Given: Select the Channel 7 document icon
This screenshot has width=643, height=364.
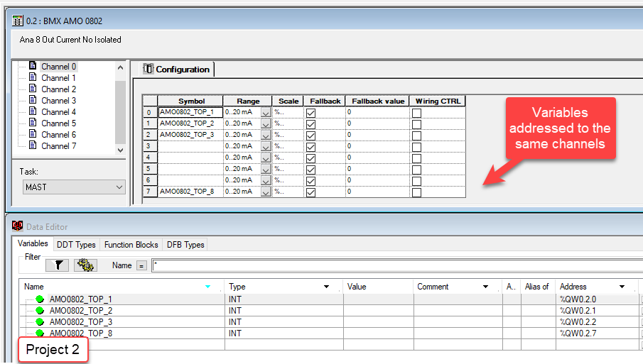Looking at the screenshot, I should coord(33,145).
